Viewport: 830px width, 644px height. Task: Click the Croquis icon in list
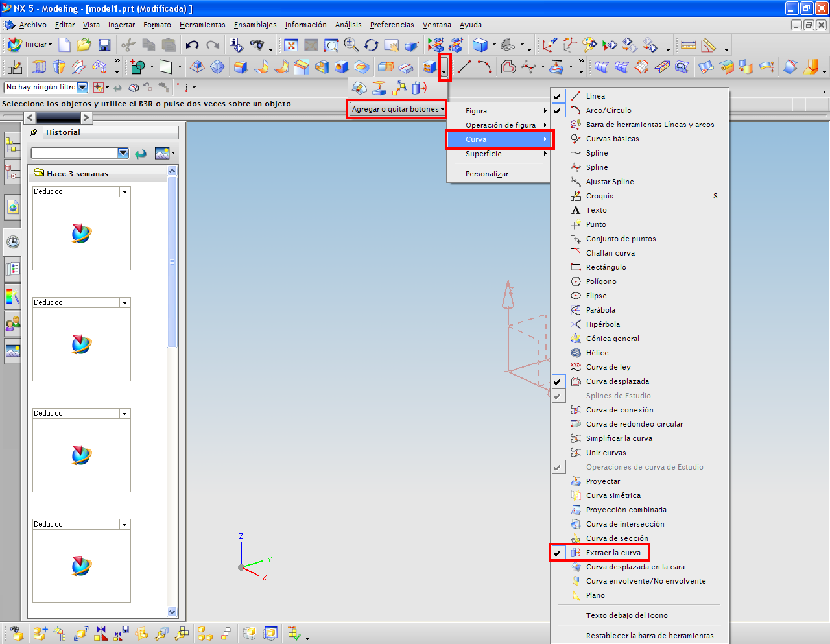coord(576,196)
